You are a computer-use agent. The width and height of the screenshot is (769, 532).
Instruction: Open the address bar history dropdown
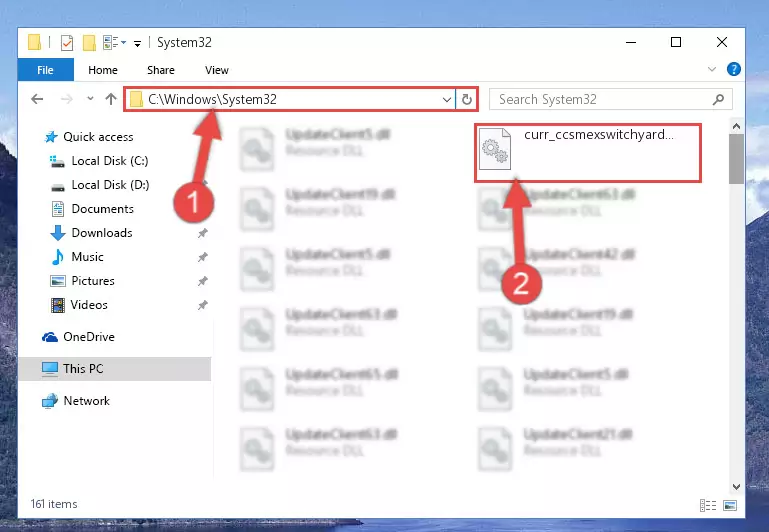pyautogui.click(x=447, y=100)
